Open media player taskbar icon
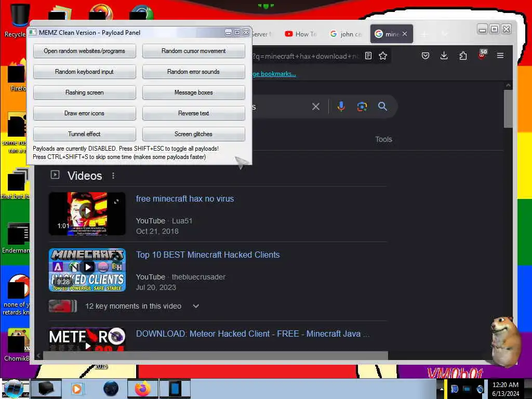This screenshot has height=399, width=532. pyautogui.click(x=77, y=389)
